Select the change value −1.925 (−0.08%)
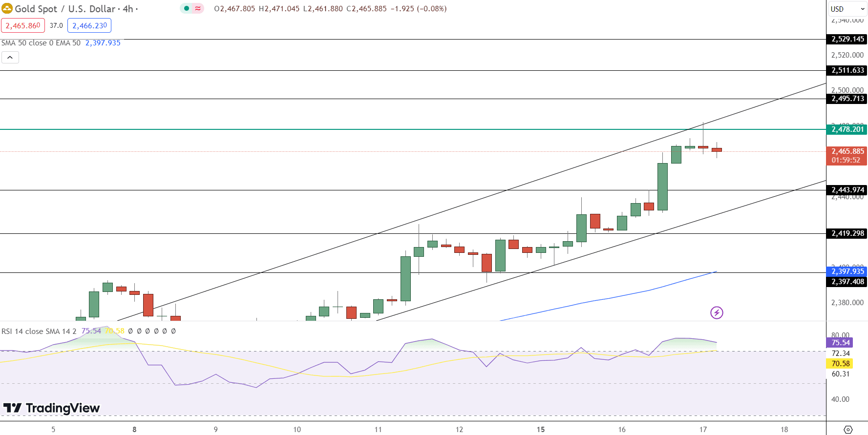 [x=419, y=9]
